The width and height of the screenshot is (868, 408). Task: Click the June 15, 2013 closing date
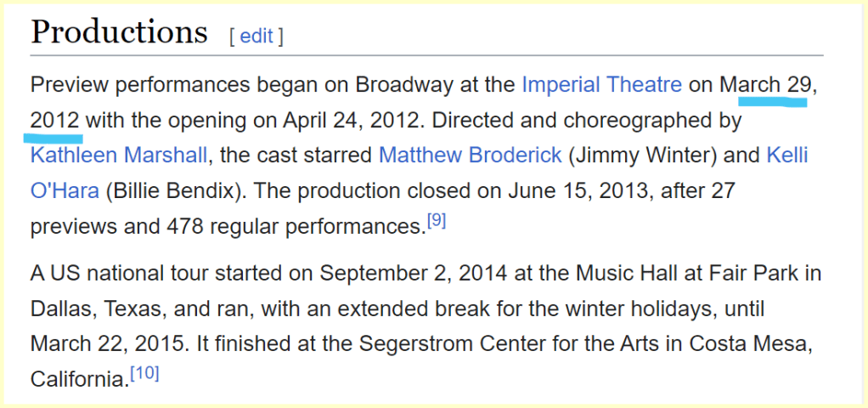point(561,191)
